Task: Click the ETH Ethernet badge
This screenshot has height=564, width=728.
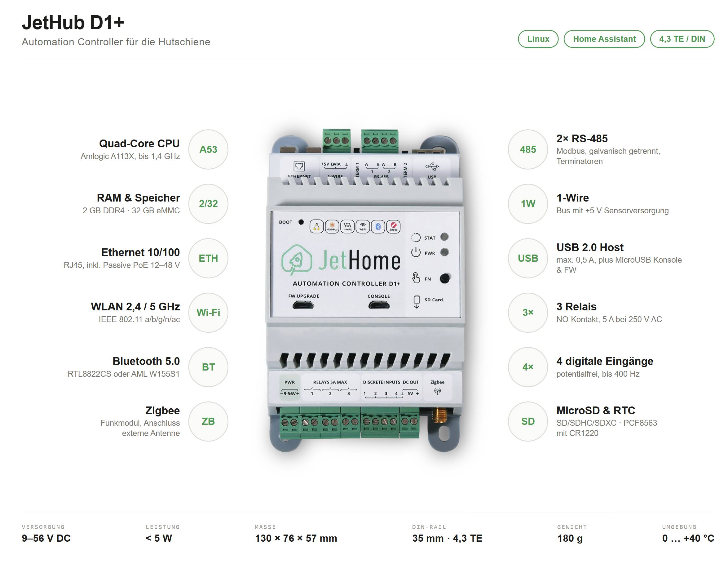Action: coord(208,258)
